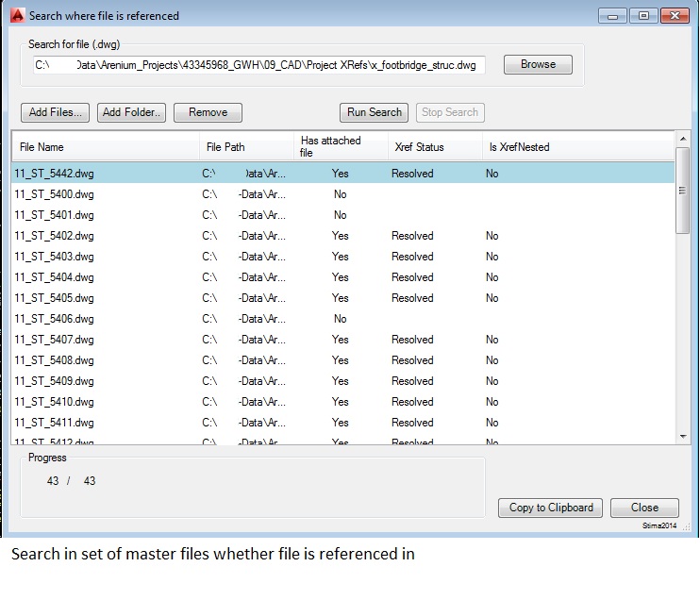Click the list scrollbar up arrow

coord(683,139)
